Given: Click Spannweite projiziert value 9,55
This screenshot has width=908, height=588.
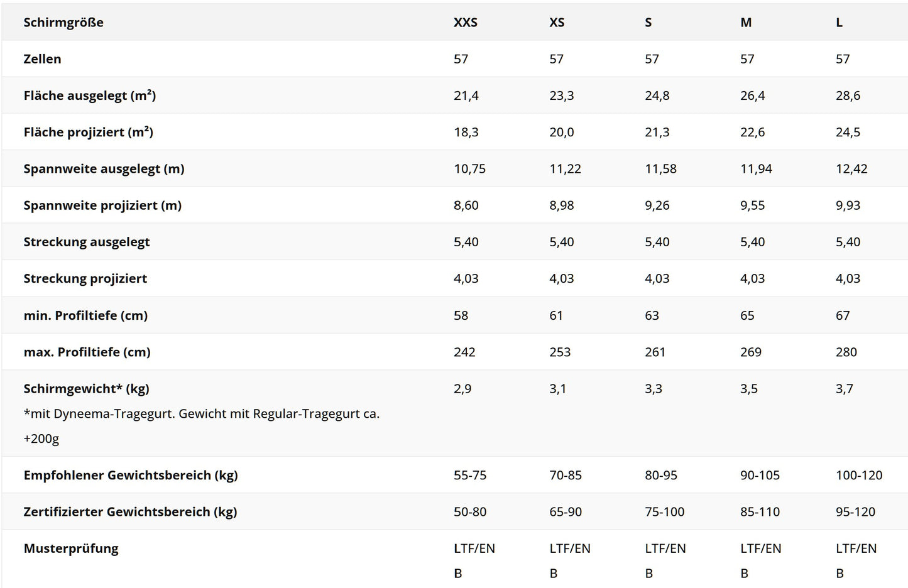Looking at the screenshot, I should tap(752, 205).
